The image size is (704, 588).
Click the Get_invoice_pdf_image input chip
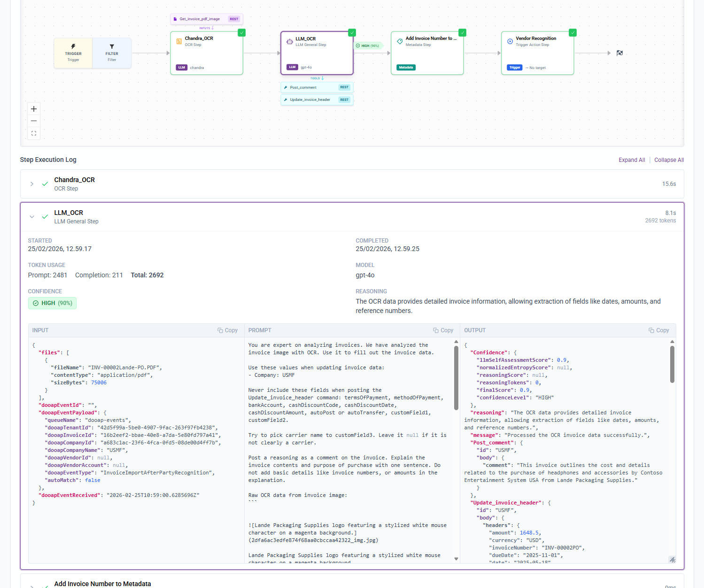tap(207, 19)
